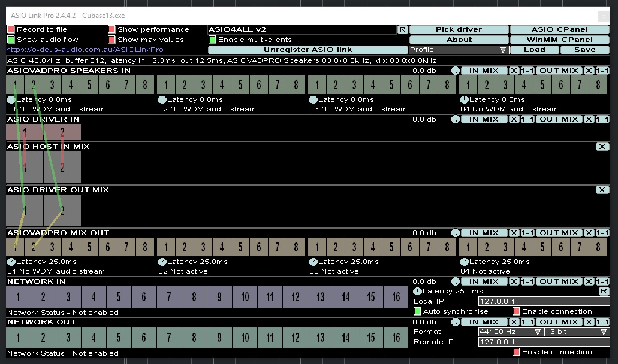Click the Remote IP address field
The width and height of the screenshot is (618, 364).
point(544,342)
